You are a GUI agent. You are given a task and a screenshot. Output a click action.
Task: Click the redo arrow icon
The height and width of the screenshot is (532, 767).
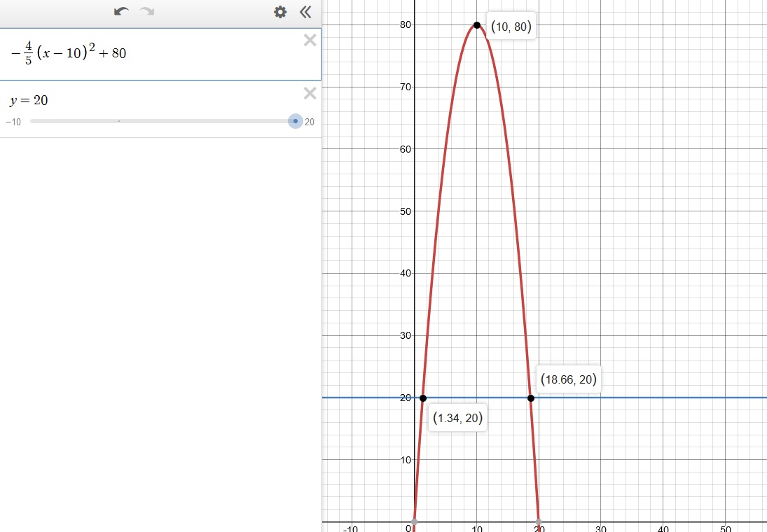147,12
